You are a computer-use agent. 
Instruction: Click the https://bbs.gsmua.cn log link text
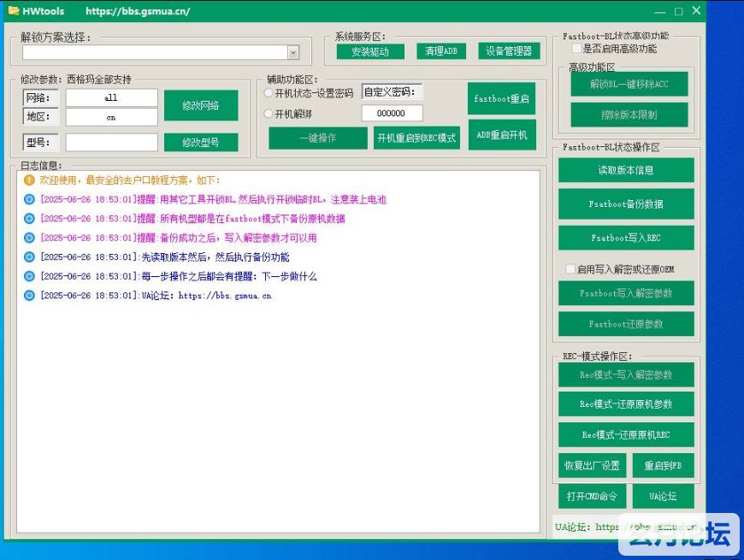pos(225,296)
